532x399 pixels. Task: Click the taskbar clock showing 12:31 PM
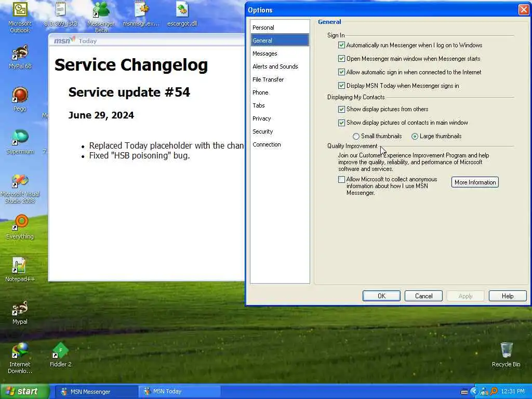point(513,391)
